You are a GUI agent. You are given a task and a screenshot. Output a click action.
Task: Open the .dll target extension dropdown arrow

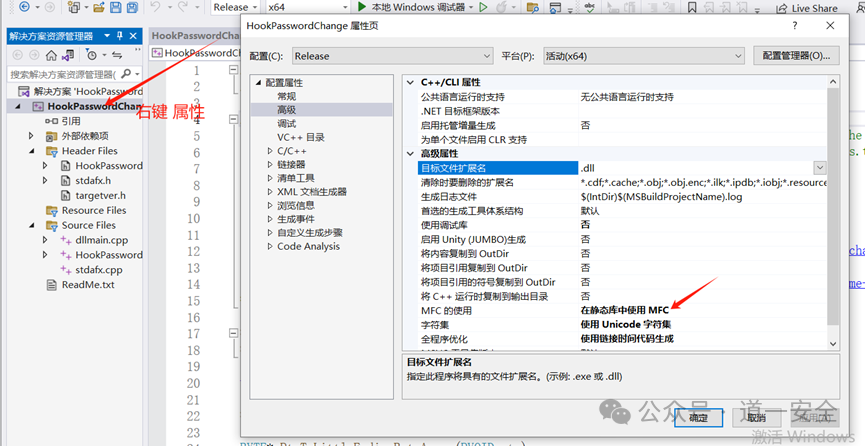coord(820,168)
